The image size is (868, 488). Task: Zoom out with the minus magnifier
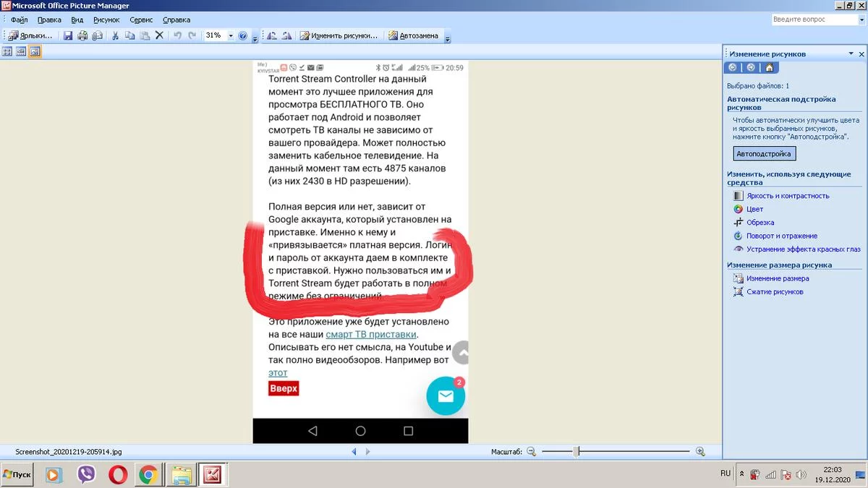coord(531,451)
